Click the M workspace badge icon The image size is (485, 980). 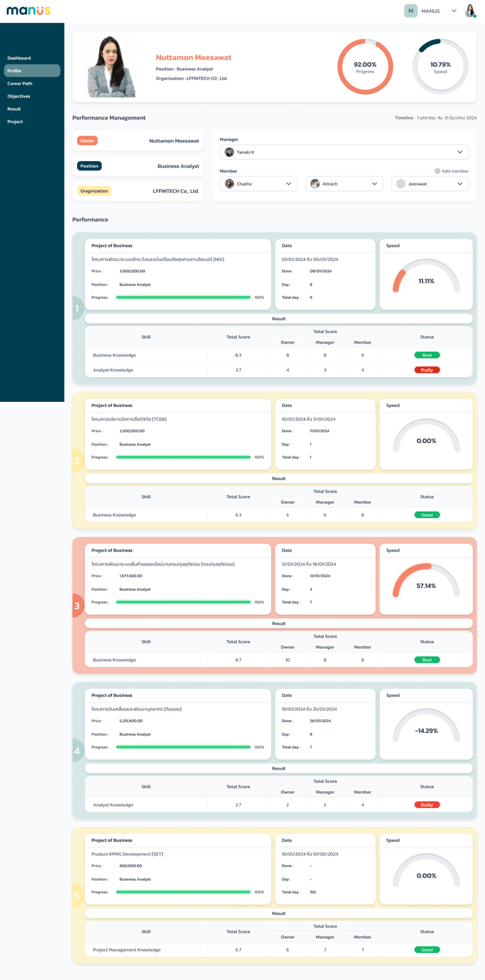coord(410,11)
